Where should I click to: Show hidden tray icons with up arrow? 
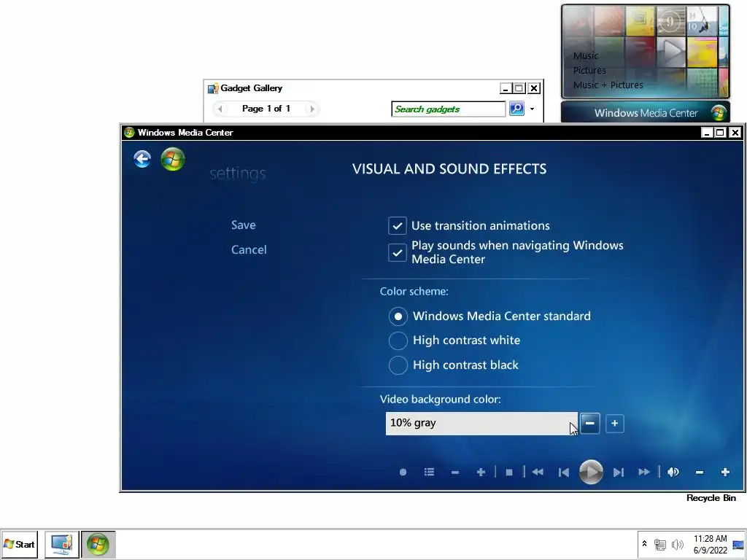645,544
